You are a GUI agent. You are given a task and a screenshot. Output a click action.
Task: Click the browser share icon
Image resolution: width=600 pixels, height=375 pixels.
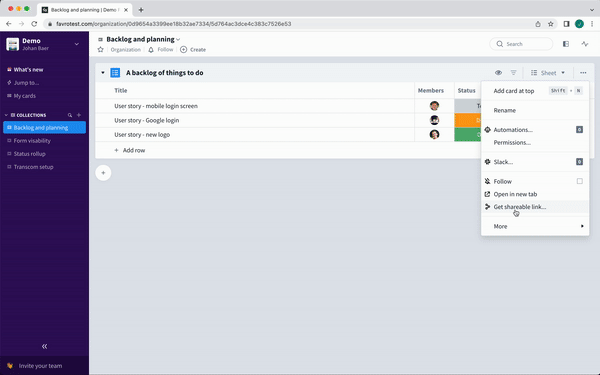(538, 24)
